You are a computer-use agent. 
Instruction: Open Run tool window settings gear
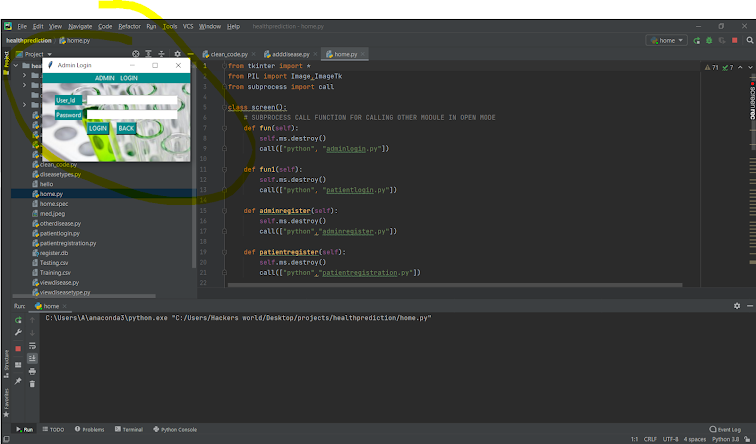coord(737,306)
